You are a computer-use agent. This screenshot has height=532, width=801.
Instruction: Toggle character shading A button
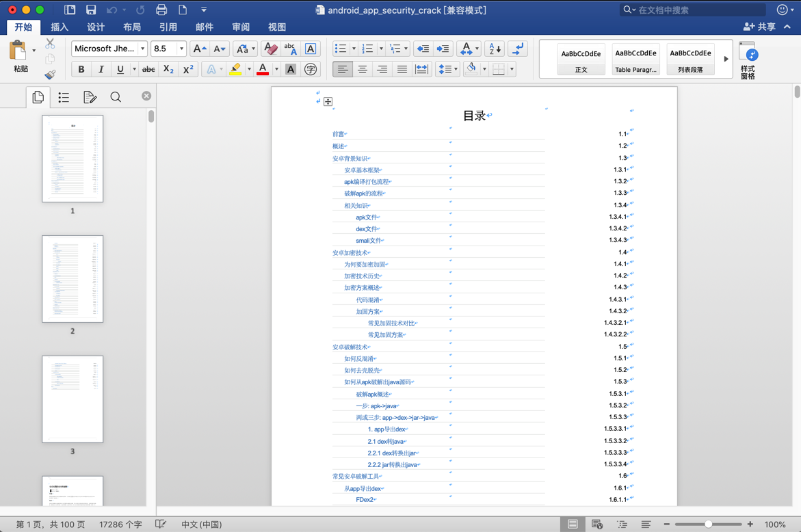point(291,69)
